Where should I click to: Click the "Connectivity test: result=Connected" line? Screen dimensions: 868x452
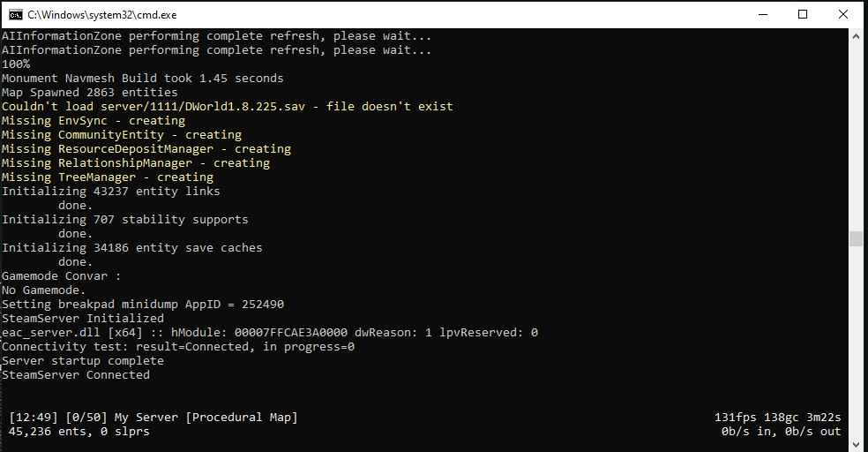coord(178,347)
